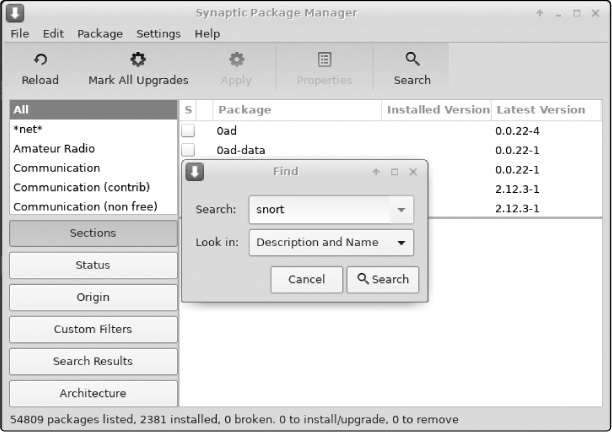The height and width of the screenshot is (432, 612).
Task: Sort by the Installed Version column header
Action: (x=436, y=110)
